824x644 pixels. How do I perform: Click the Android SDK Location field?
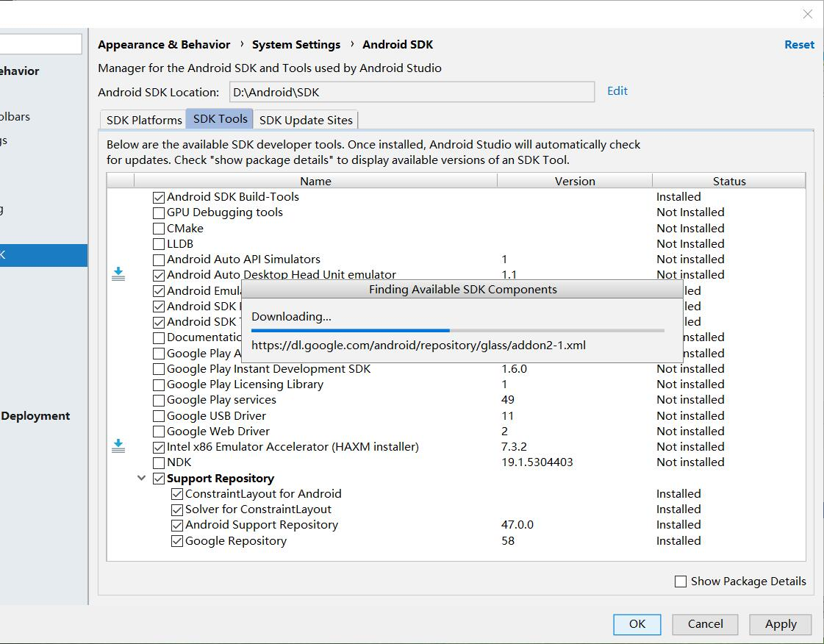[412, 92]
